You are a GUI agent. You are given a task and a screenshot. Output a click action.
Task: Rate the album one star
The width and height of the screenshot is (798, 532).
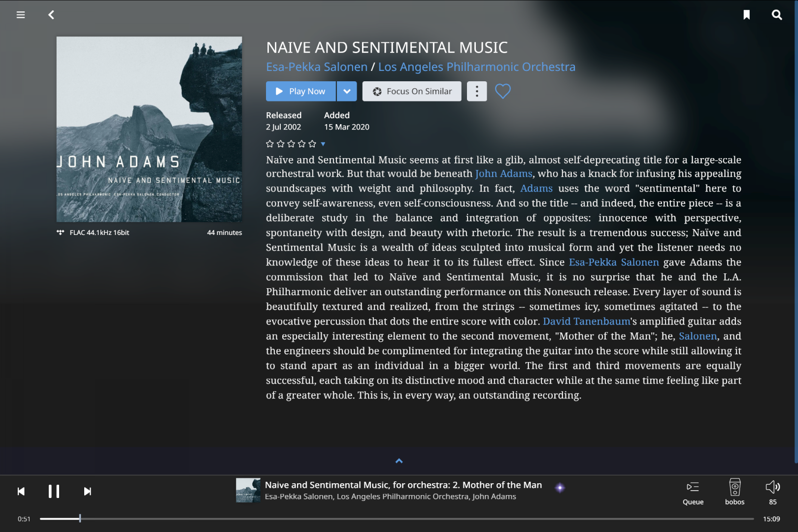coord(270,144)
